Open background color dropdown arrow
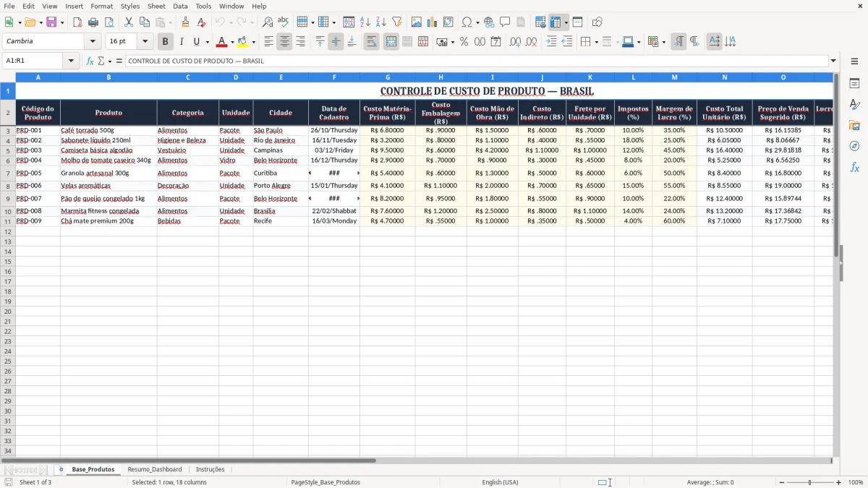868x488 pixels. (x=253, y=42)
